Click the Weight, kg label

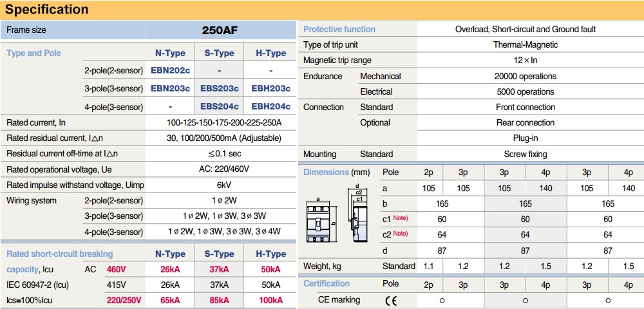pos(323,267)
